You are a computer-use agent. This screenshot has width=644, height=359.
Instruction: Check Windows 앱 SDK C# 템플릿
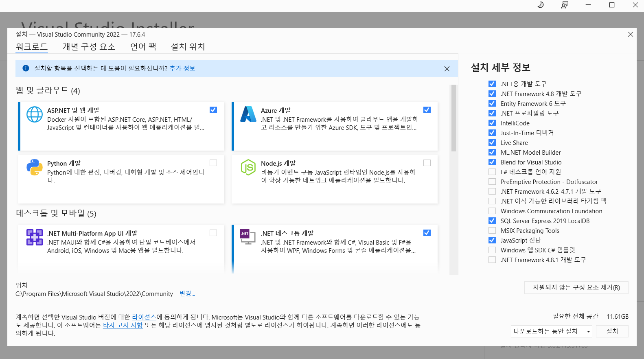[492, 250]
